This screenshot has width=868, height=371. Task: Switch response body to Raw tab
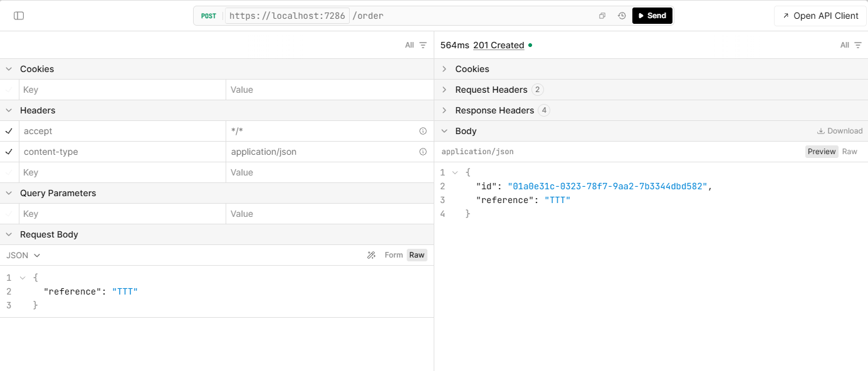[x=850, y=152]
